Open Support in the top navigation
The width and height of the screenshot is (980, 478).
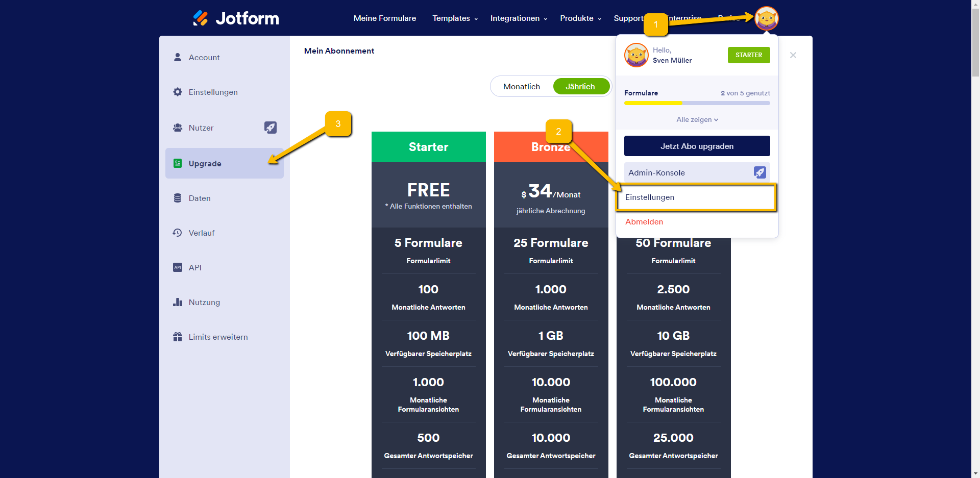(628, 18)
